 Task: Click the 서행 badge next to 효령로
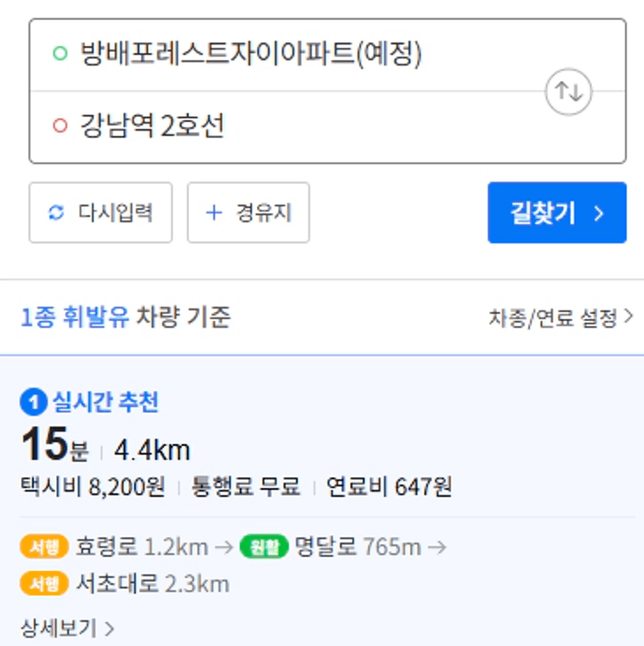click(x=44, y=547)
